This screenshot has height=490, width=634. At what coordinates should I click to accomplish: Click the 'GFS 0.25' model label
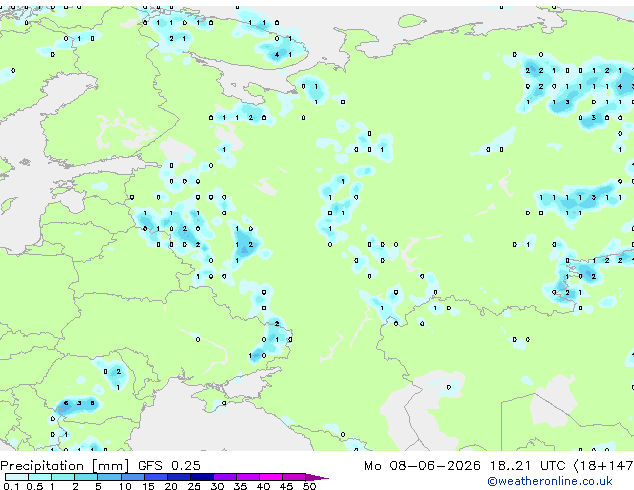click(169, 466)
